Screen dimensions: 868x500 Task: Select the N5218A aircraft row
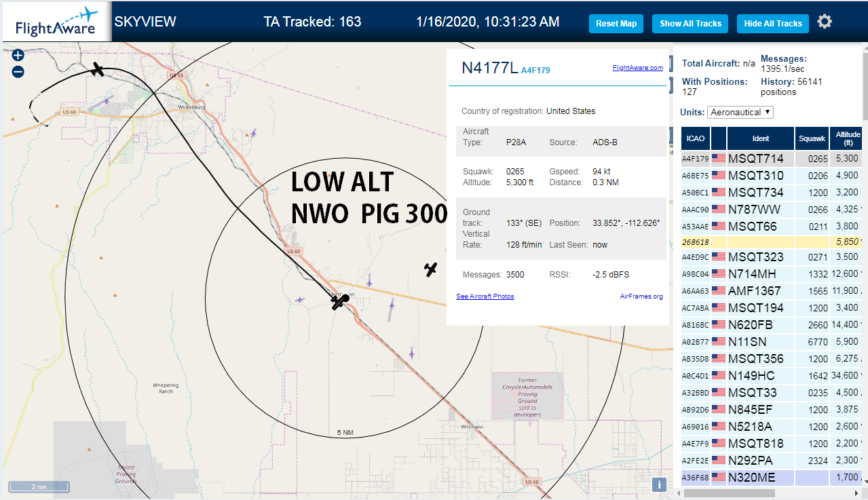click(x=772, y=427)
